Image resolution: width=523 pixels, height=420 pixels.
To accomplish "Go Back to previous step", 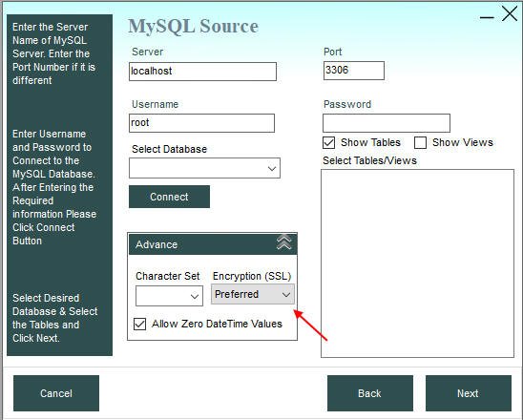I will click(x=370, y=393).
